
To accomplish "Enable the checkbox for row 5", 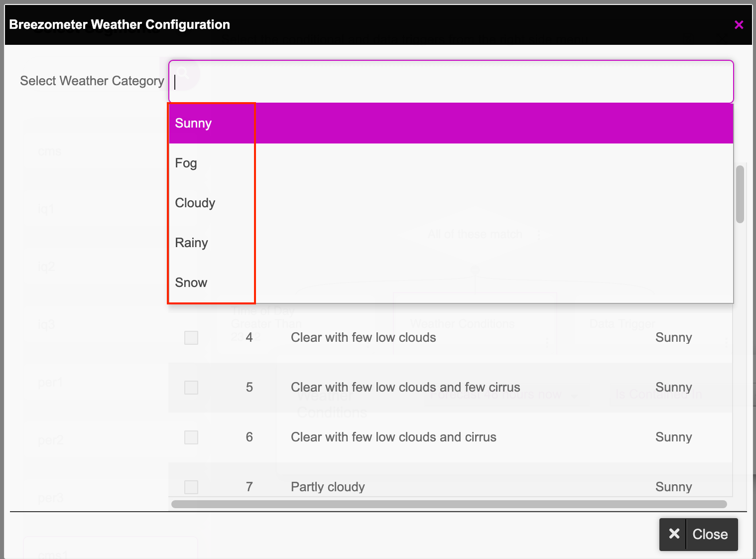I will 191,388.
